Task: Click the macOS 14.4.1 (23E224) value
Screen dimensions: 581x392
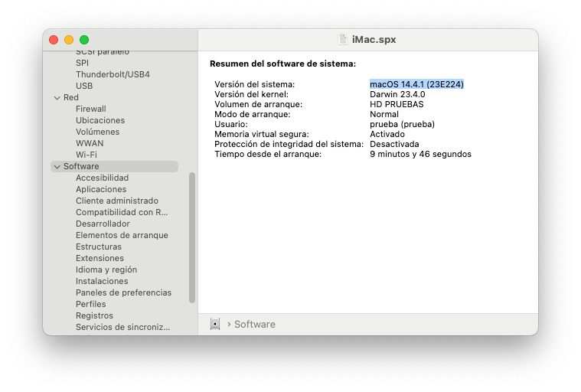Action: pos(416,84)
